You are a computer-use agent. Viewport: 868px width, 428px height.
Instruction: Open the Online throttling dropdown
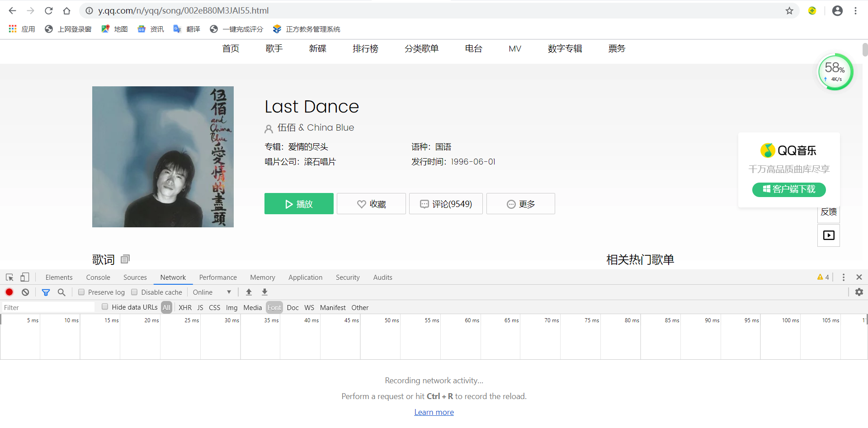[x=212, y=292]
